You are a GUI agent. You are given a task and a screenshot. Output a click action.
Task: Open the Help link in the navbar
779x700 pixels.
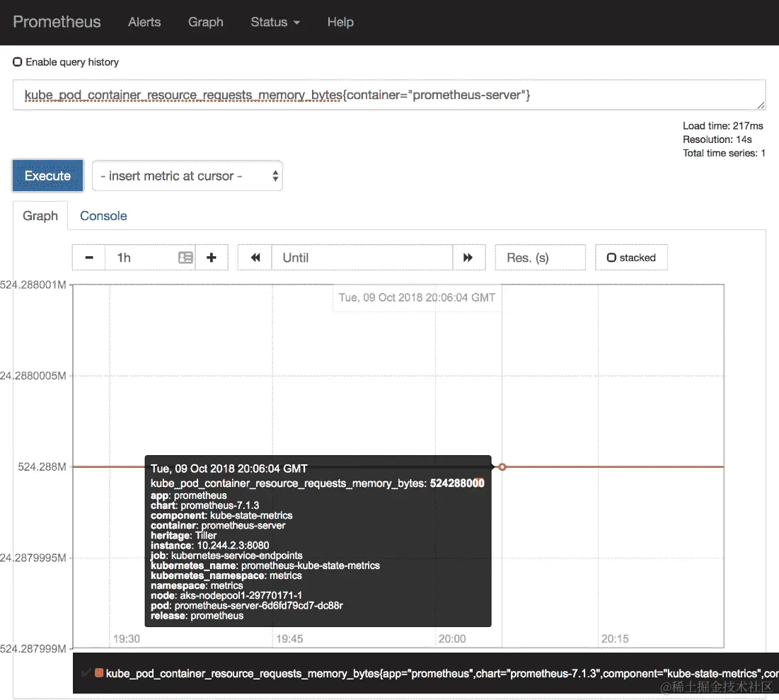340,22
